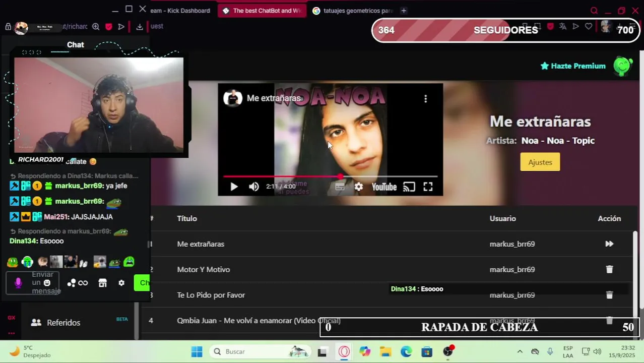The width and height of the screenshot is (644, 363).
Task: Click the Mai251 username in chat
Action: [x=56, y=217]
